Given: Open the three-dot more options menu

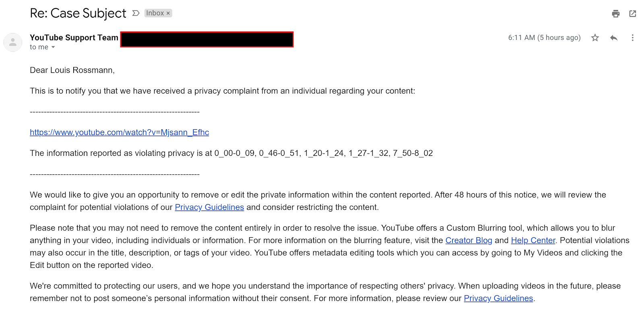Looking at the screenshot, I should [632, 38].
